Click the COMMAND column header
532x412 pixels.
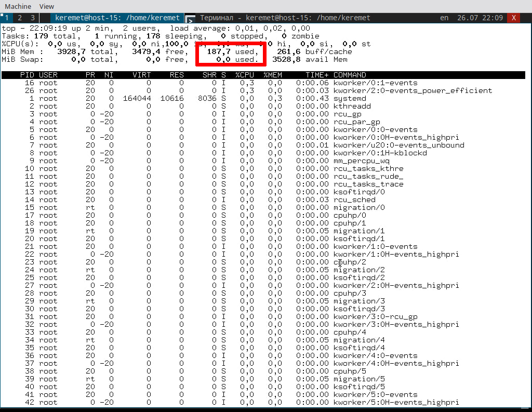tap(350, 75)
